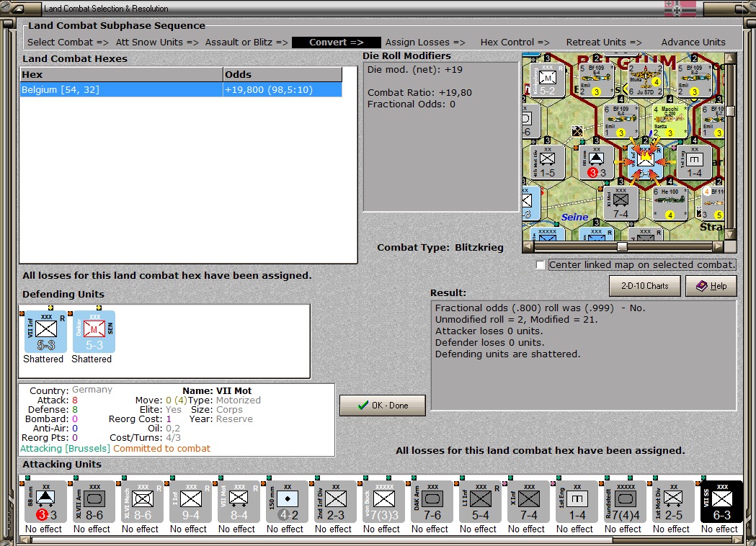Screen dimensions: 756x546
Task: Select the black VII SS 6-3 unit
Action: tap(722, 502)
